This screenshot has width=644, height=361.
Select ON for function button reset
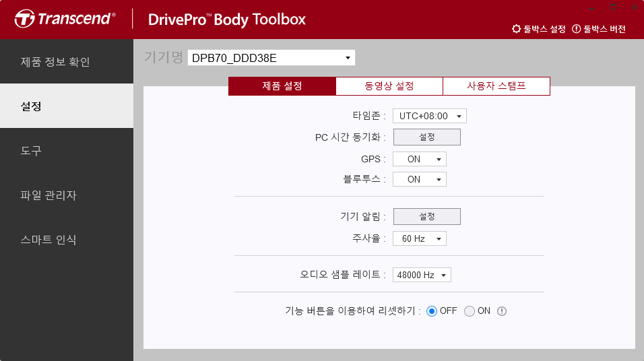point(470,311)
